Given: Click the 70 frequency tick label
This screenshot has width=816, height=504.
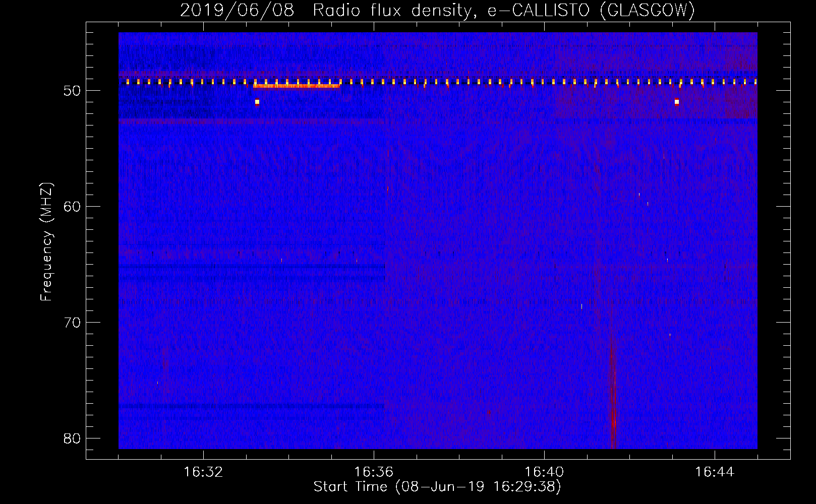Looking at the screenshot, I should (x=72, y=323).
